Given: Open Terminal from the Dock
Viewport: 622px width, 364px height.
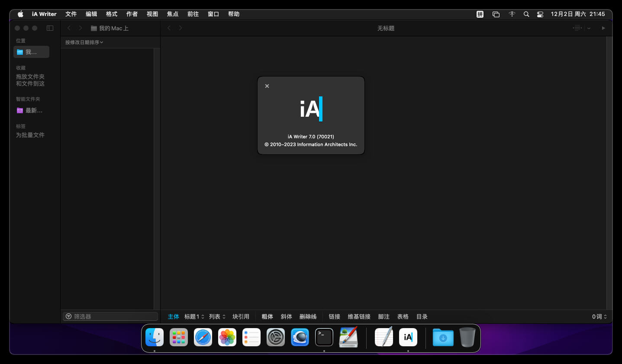Looking at the screenshot, I should pyautogui.click(x=324, y=337).
